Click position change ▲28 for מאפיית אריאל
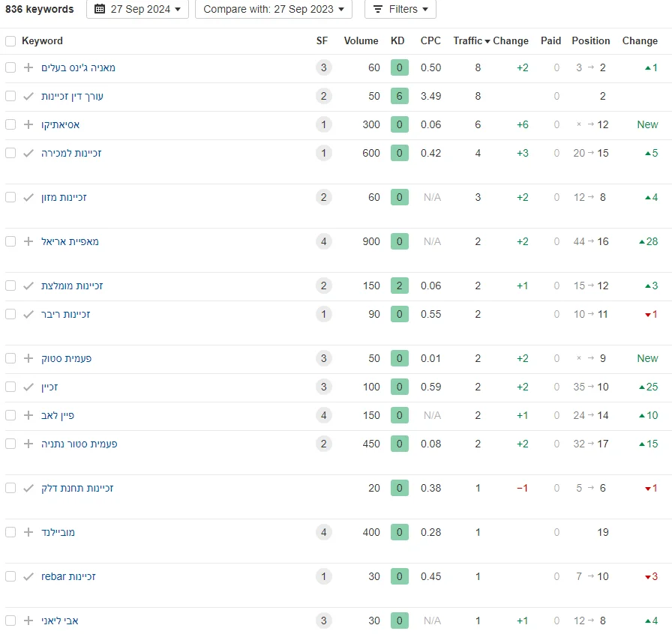672x634 pixels. [x=648, y=241]
